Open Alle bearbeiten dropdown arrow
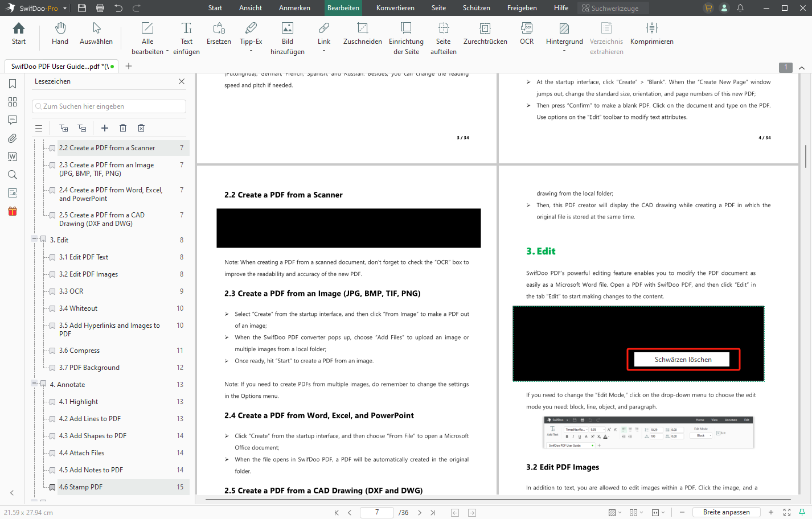The width and height of the screenshot is (812, 519). [x=167, y=52]
